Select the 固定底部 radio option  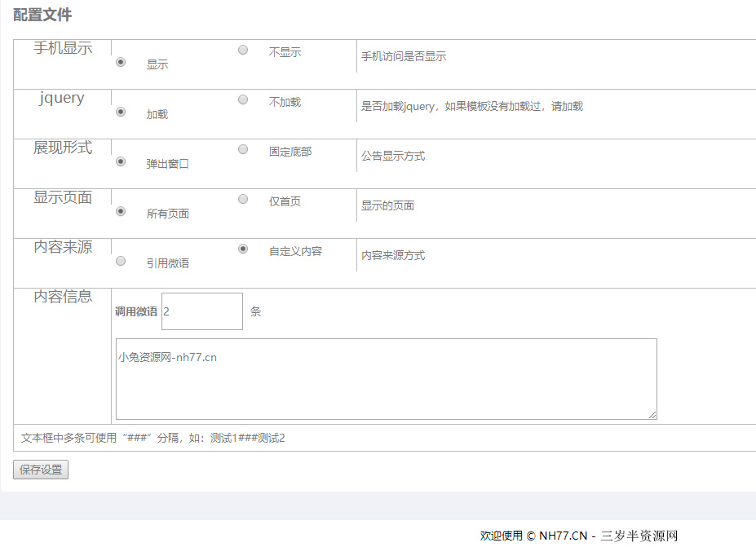(243, 149)
